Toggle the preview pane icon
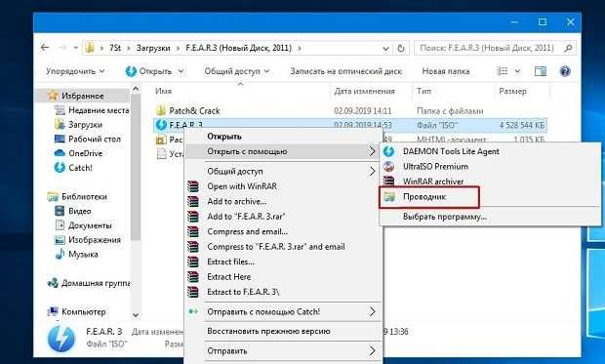Viewport: 605px width, 364px height. pyautogui.click(x=541, y=71)
